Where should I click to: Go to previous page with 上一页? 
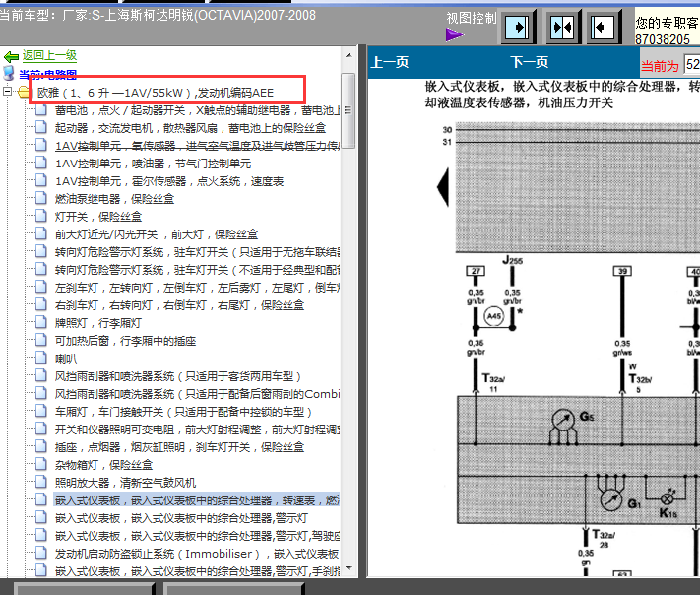(x=390, y=62)
